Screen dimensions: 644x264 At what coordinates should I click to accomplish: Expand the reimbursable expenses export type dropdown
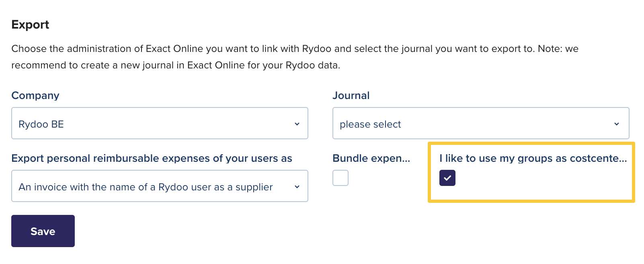[x=160, y=186]
